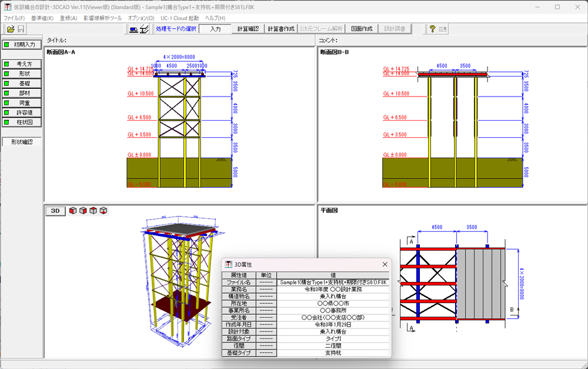Select the top-face red cube view icon
Image resolution: width=588 pixels, height=369 pixels.
pyautogui.click(x=93, y=211)
